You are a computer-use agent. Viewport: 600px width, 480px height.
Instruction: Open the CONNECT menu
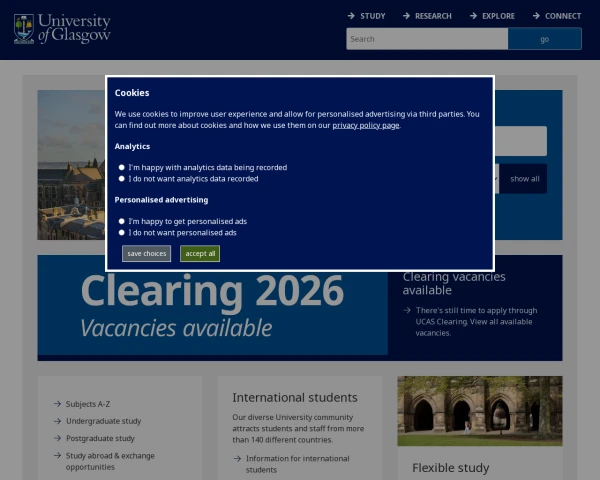coord(563,16)
